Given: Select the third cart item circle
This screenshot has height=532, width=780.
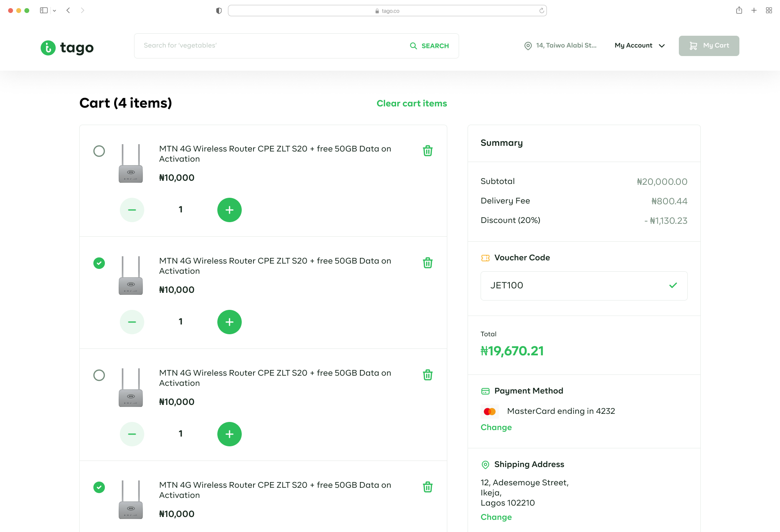Looking at the screenshot, I should coord(99,375).
